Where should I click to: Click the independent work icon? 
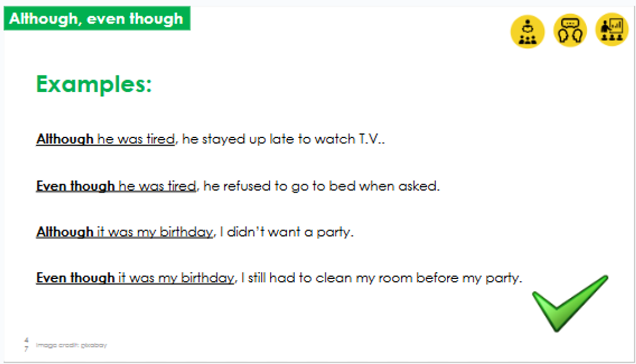tap(527, 31)
